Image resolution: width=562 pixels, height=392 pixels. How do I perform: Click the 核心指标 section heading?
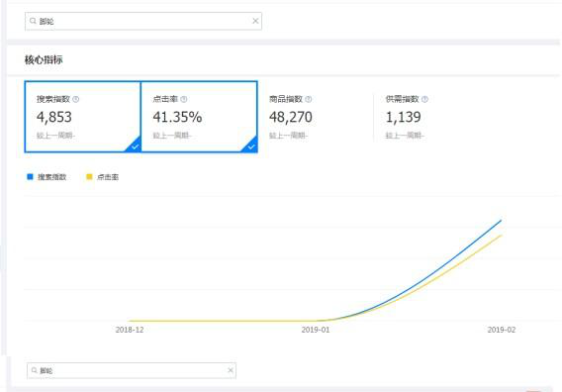click(44, 60)
